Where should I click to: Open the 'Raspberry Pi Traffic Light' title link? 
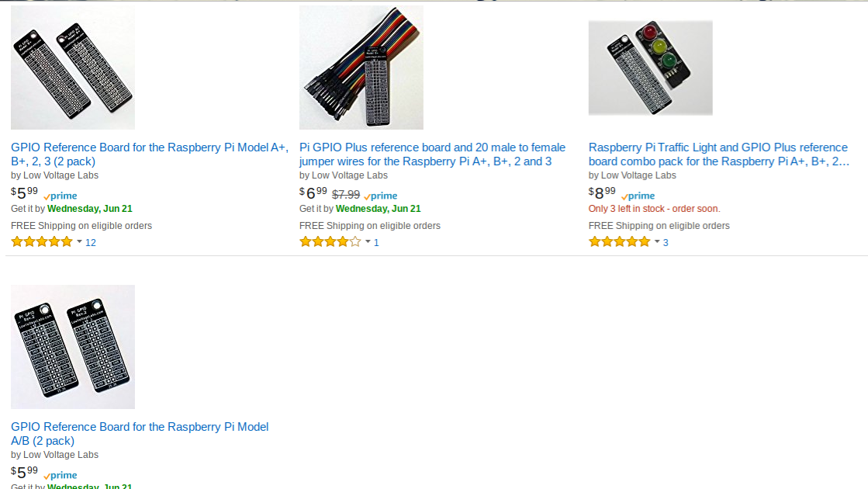pyautogui.click(x=718, y=154)
